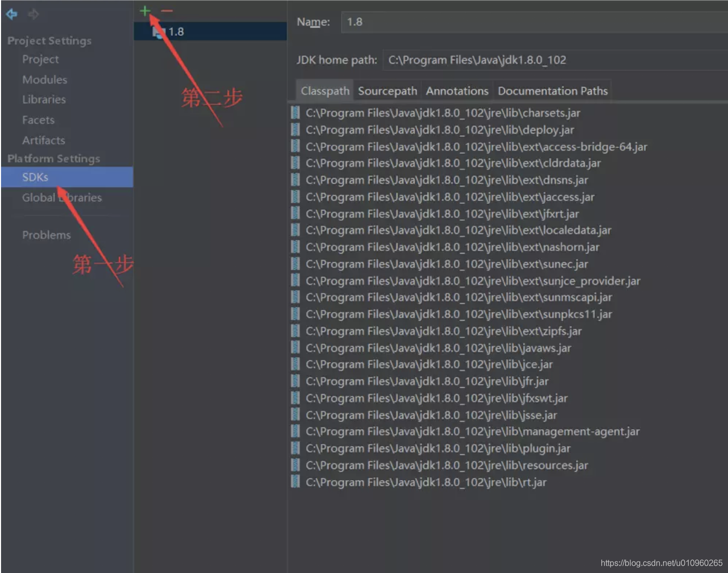This screenshot has height=573, width=728.
Task: Select the jfr.jar entry
Action: pos(427,381)
